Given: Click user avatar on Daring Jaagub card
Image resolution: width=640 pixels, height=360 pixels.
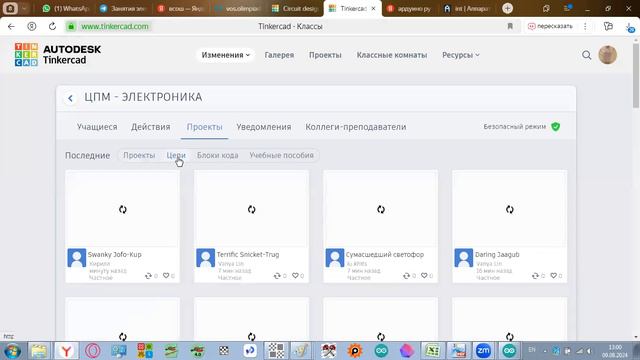Looking at the screenshot, I should (x=464, y=258).
